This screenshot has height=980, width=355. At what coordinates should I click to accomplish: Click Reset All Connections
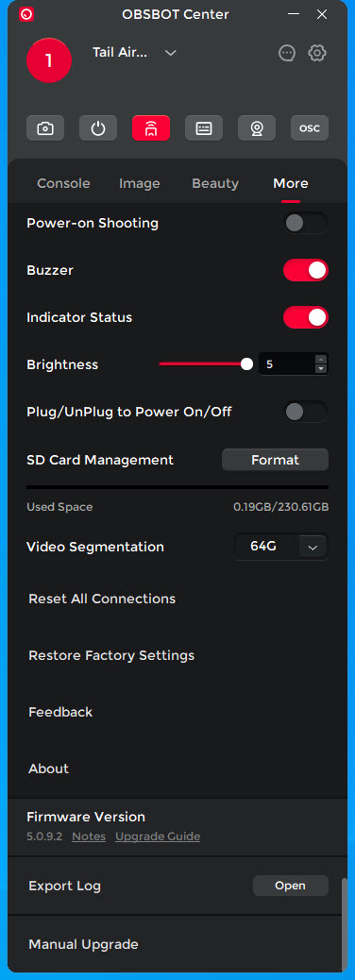(x=102, y=599)
